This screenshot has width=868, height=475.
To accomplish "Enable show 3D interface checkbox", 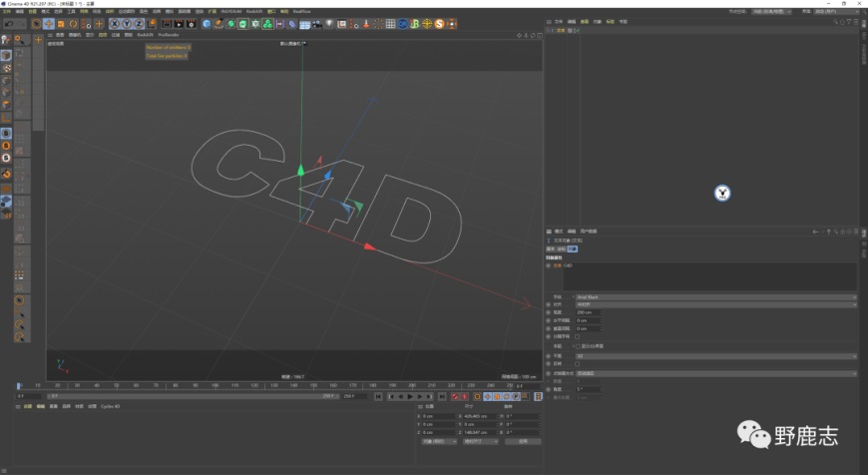I will [578, 346].
